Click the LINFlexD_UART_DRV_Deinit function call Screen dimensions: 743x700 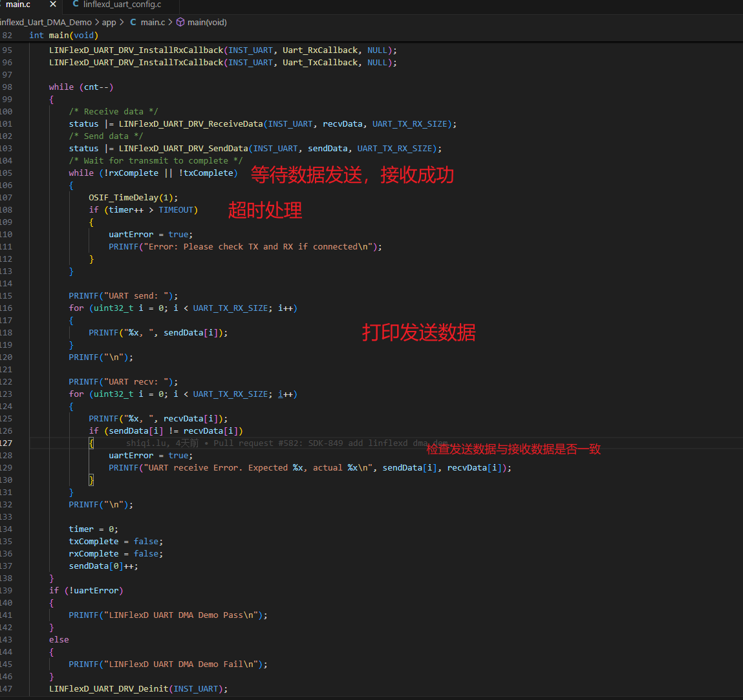(x=109, y=689)
